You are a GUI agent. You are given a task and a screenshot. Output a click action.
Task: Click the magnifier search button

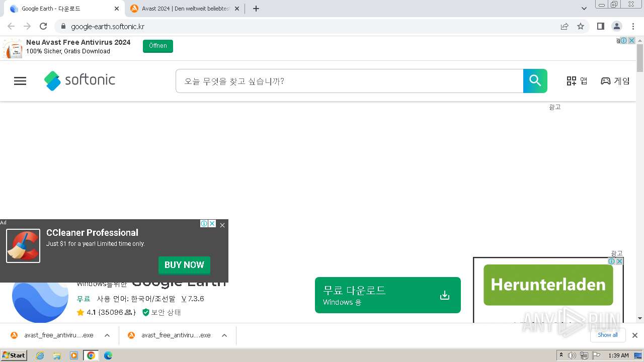(x=535, y=81)
